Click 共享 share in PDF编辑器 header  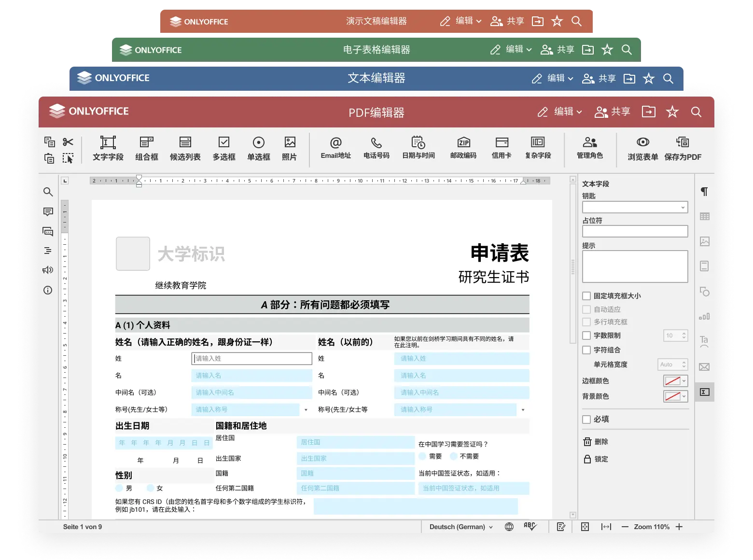pos(613,112)
